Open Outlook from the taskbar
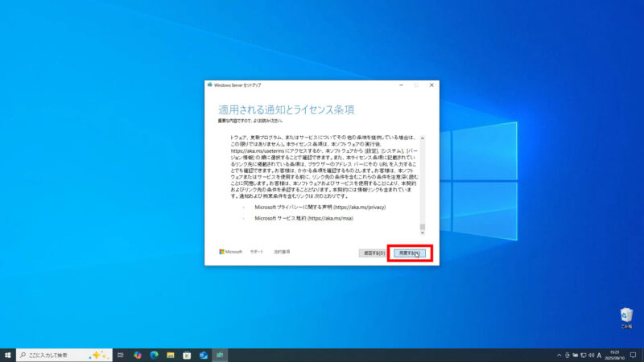 [204, 355]
